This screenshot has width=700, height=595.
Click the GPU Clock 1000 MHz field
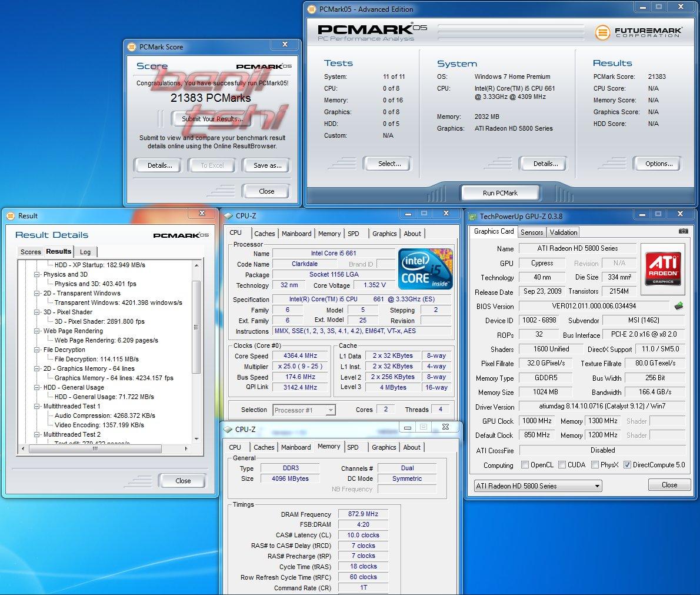pyautogui.click(x=536, y=421)
